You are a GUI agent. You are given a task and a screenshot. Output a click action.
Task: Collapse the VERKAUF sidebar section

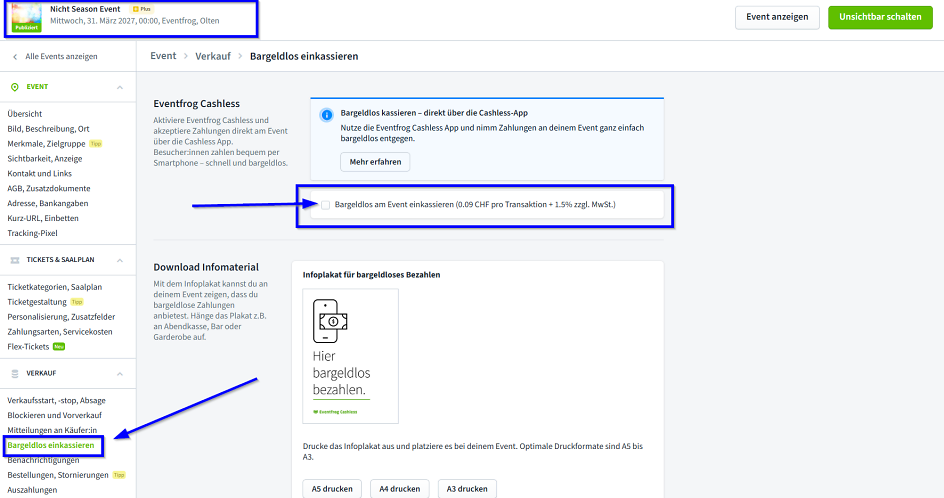point(120,373)
